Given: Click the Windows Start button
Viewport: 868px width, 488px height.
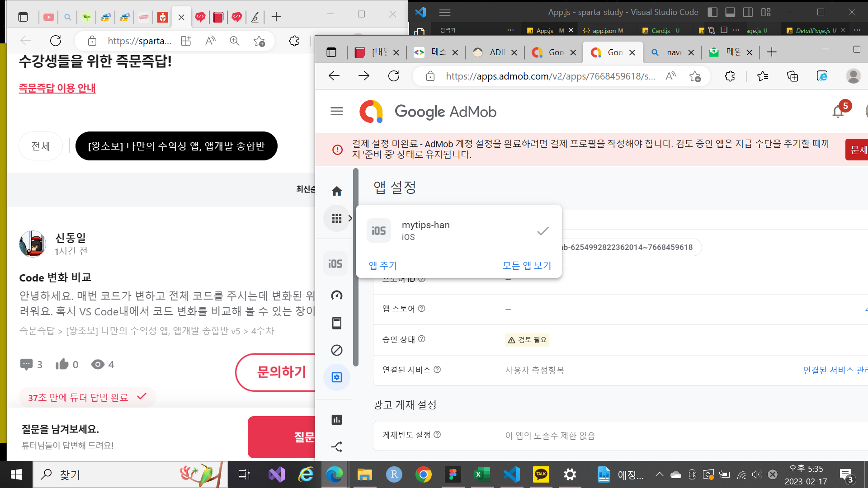Looking at the screenshot, I should coord(16,474).
